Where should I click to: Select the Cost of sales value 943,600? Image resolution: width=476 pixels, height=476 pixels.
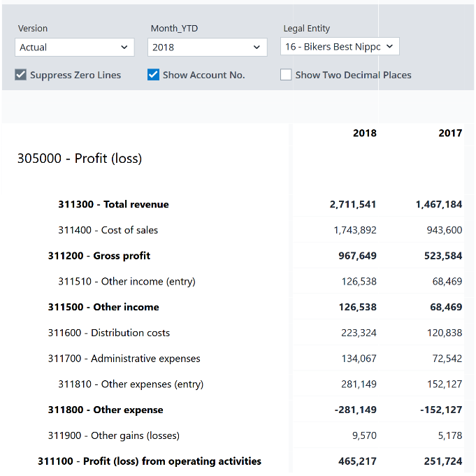(445, 230)
